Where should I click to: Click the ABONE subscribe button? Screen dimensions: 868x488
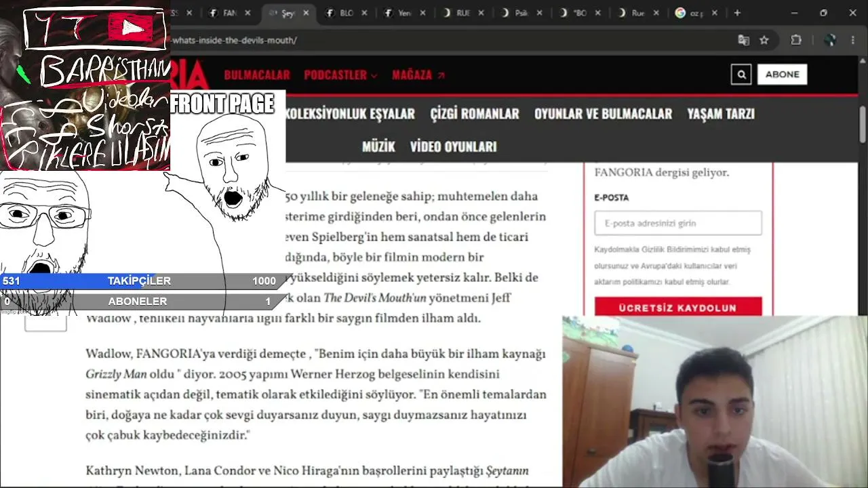tap(782, 75)
